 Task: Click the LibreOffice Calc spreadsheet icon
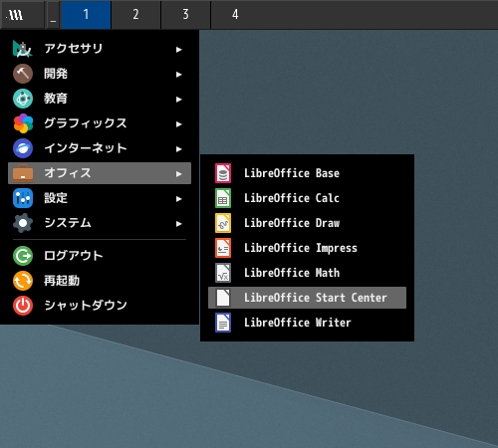(223, 198)
